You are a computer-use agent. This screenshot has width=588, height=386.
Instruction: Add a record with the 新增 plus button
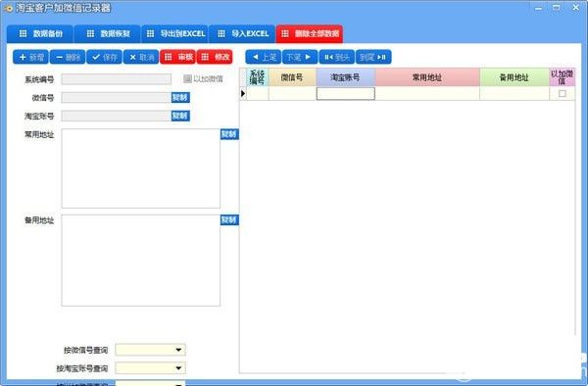pos(30,57)
